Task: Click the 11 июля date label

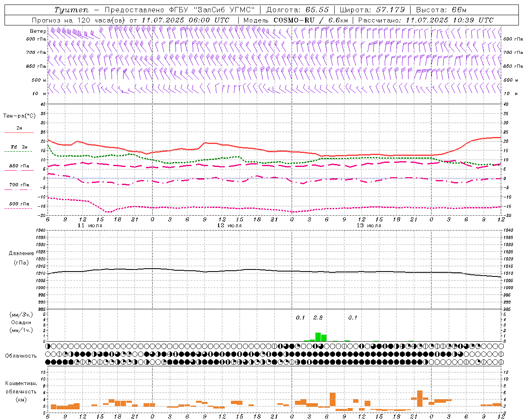Action: (x=90, y=226)
